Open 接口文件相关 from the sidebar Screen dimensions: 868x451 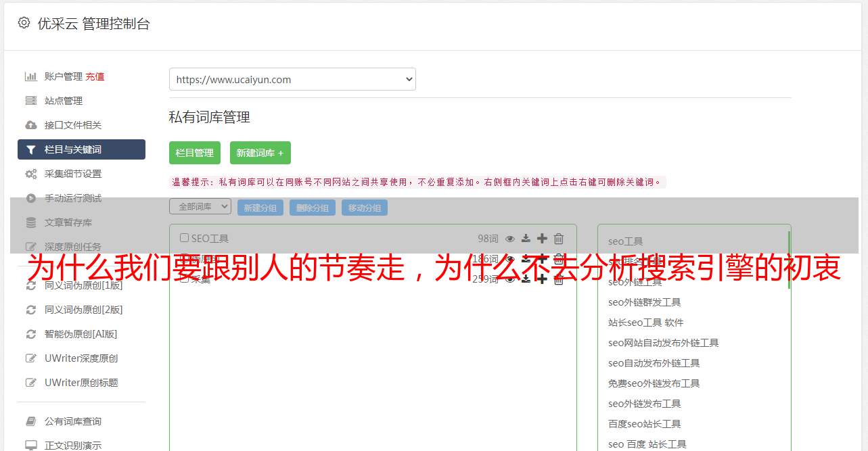[73, 125]
